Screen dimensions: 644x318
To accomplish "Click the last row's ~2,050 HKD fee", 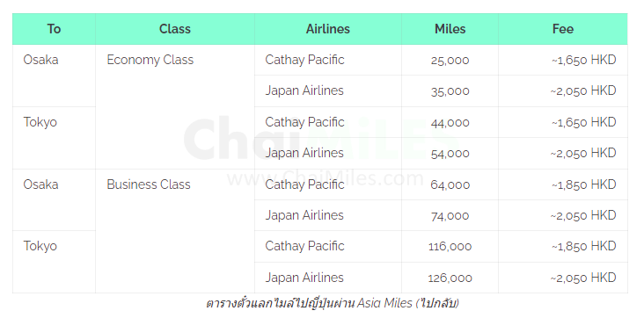I will pyautogui.click(x=583, y=278).
